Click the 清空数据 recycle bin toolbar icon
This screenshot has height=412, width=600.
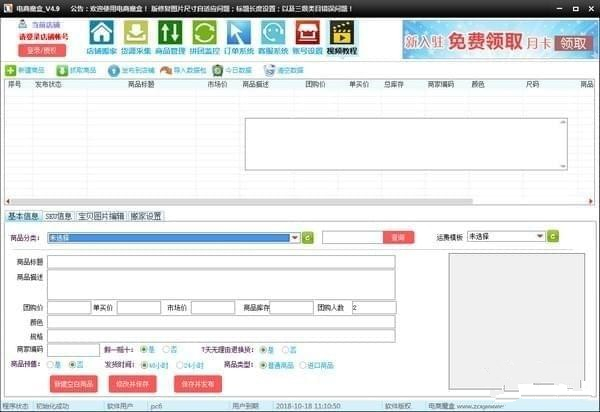(269, 70)
